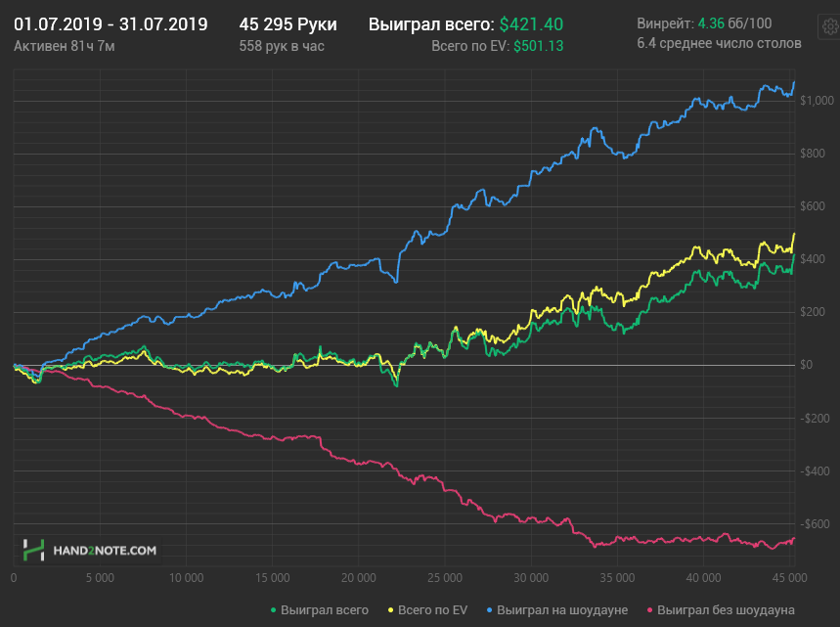Image resolution: width=840 pixels, height=627 pixels.
Task: Toggle the blue 'Выиграл на шоудауне' legend series
Action: [556, 609]
